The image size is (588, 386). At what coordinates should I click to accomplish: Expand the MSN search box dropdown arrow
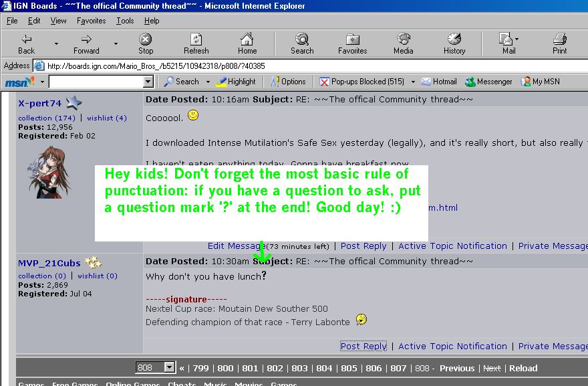click(x=148, y=82)
